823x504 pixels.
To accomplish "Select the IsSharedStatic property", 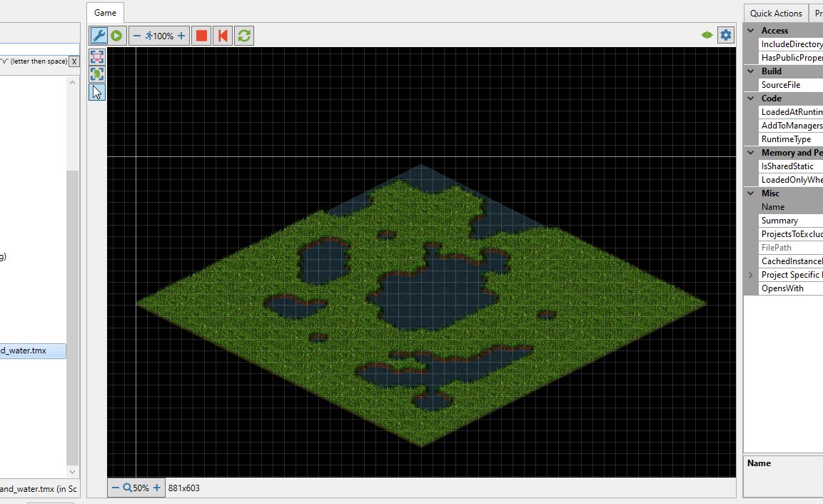I will 790,166.
